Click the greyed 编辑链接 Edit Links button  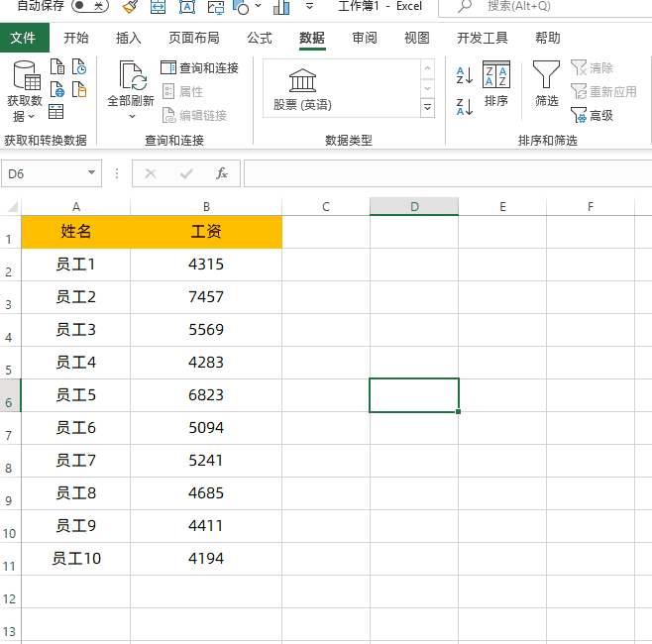coord(194,115)
